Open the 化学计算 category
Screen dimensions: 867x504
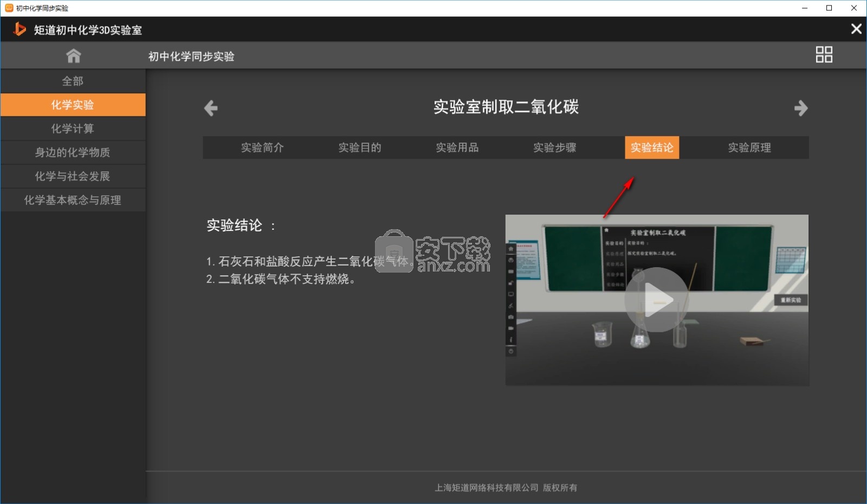click(73, 129)
